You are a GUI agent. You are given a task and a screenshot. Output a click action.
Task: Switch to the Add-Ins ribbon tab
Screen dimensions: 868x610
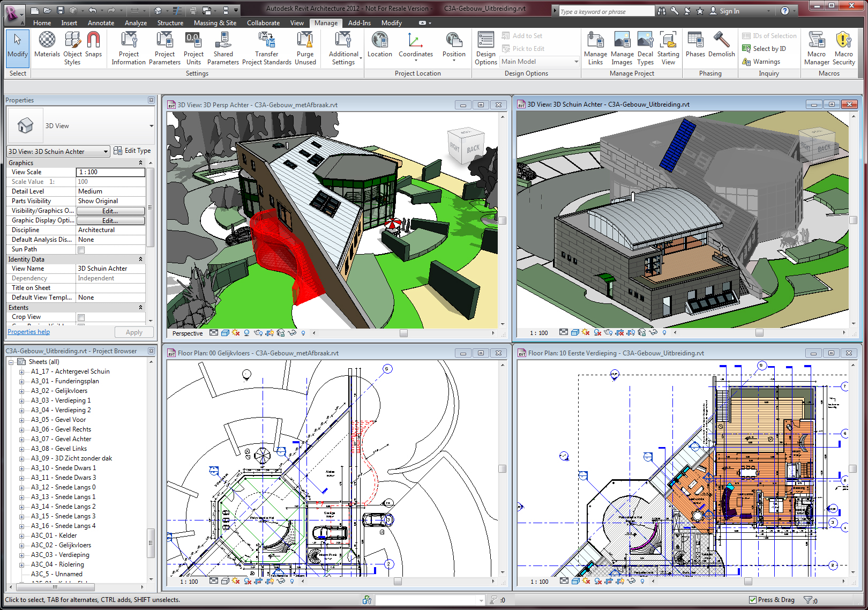click(360, 23)
